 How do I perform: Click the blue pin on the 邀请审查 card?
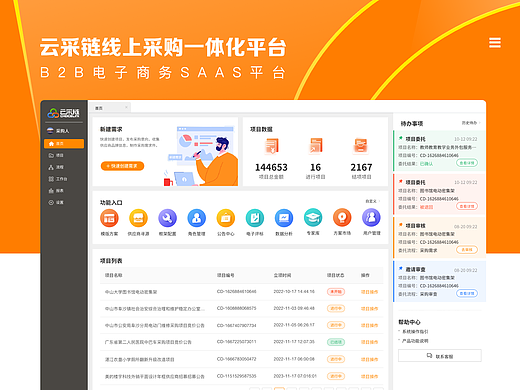click(401, 268)
